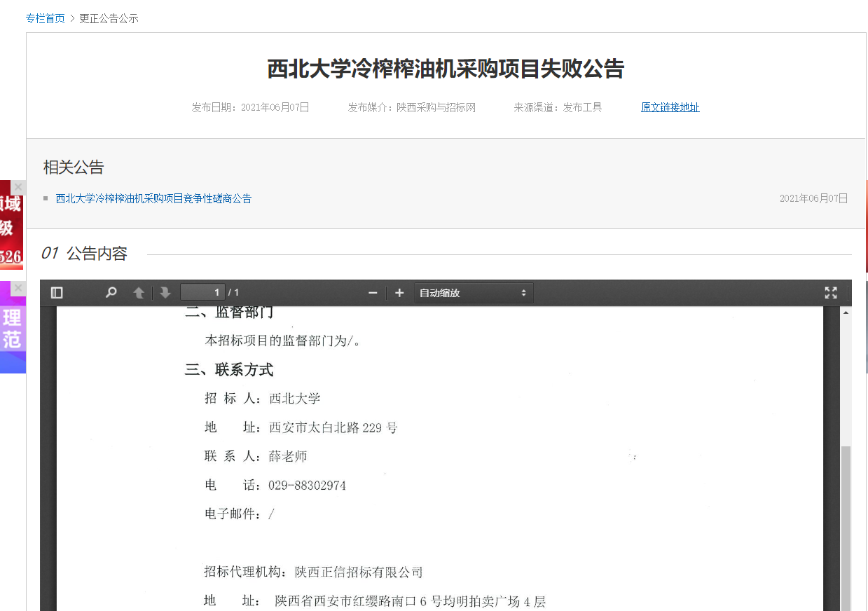Close the purple floating ad banner

pos(18,288)
